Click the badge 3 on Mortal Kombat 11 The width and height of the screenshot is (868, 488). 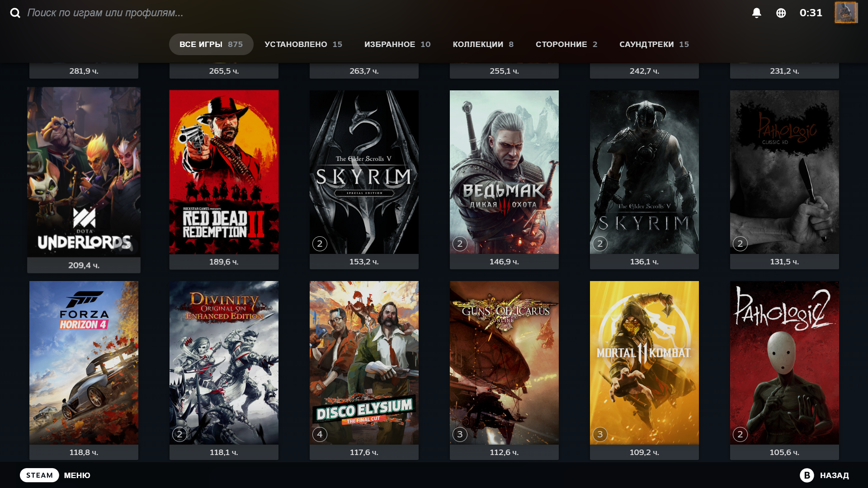600,435
